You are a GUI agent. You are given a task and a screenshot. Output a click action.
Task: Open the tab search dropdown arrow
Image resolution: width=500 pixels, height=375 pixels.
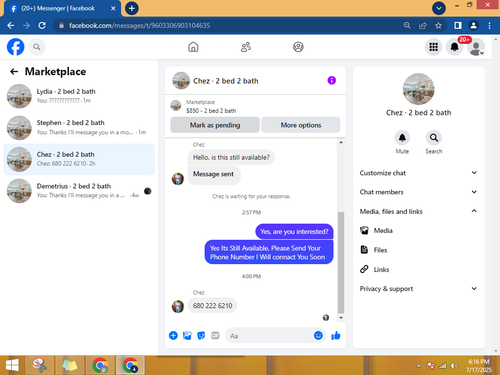click(439, 8)
